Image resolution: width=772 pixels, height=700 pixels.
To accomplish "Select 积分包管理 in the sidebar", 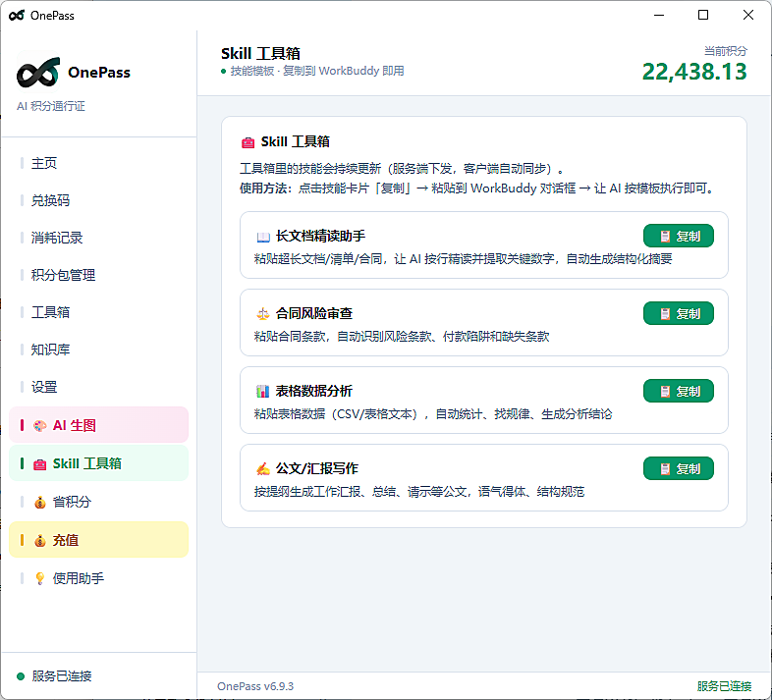I will click(x=98, y=275).
